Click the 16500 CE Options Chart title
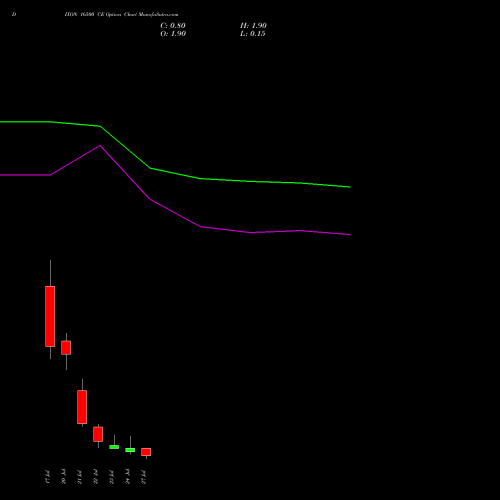This screenshot has height=500, width=500. point(122,15)
